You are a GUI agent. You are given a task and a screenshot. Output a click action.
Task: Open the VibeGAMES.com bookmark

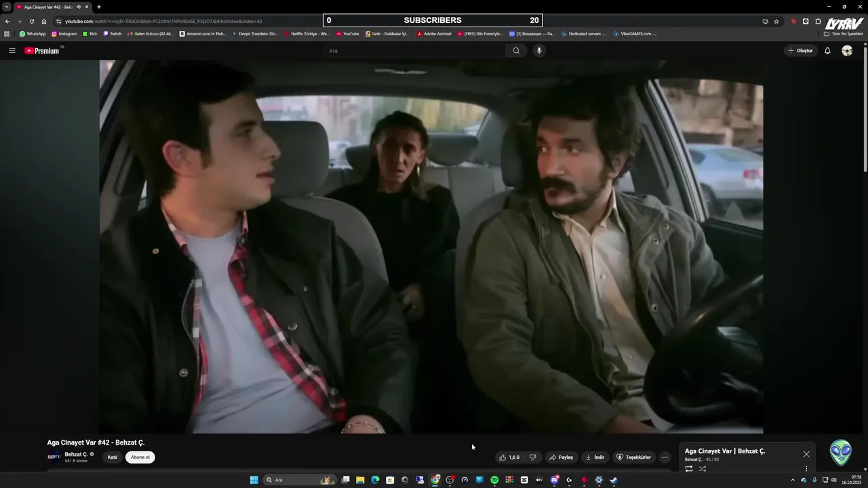point(635,33)
